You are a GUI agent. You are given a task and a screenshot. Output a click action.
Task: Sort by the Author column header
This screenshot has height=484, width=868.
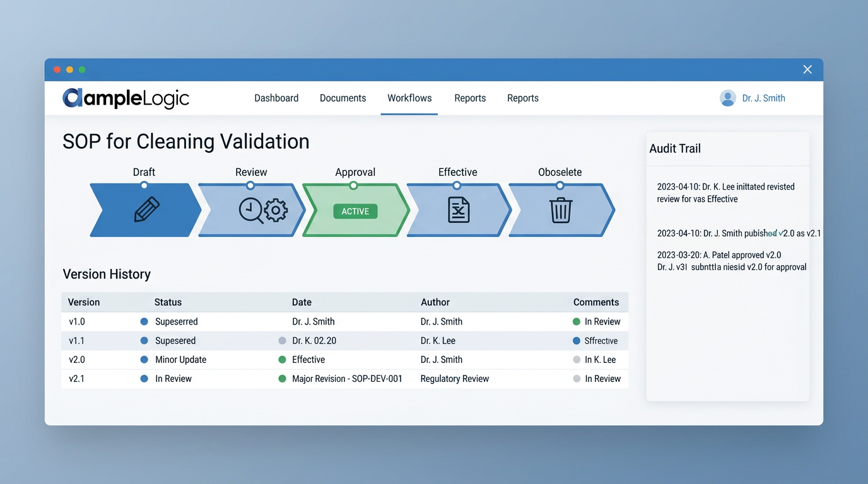[435, 302]
